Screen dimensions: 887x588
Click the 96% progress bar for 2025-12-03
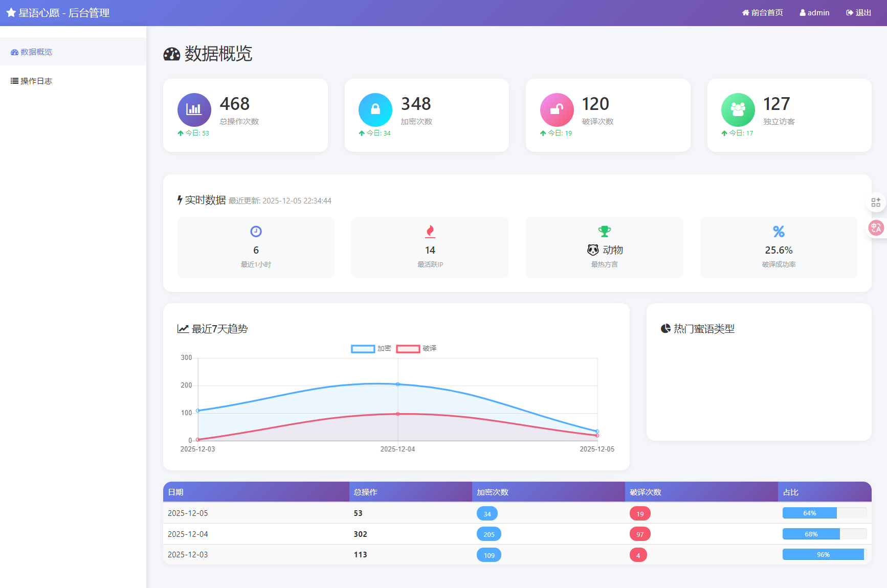click(x=823, y=554)
